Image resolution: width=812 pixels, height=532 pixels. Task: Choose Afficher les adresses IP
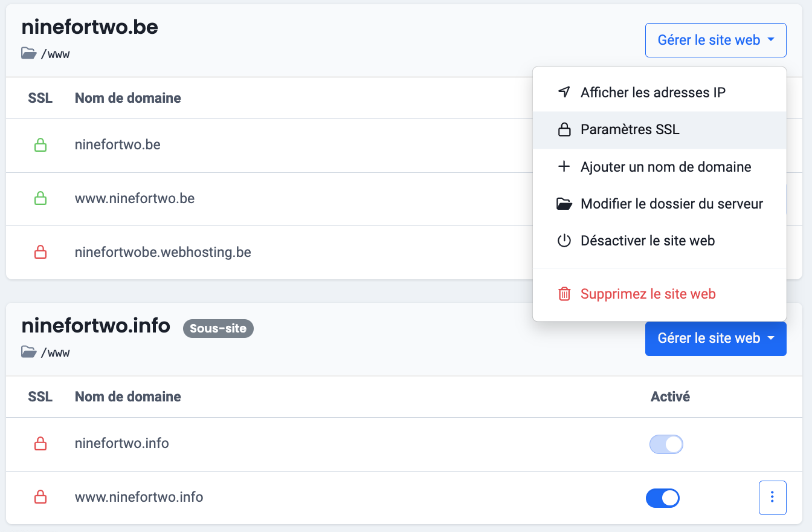(x=652, y=92)
